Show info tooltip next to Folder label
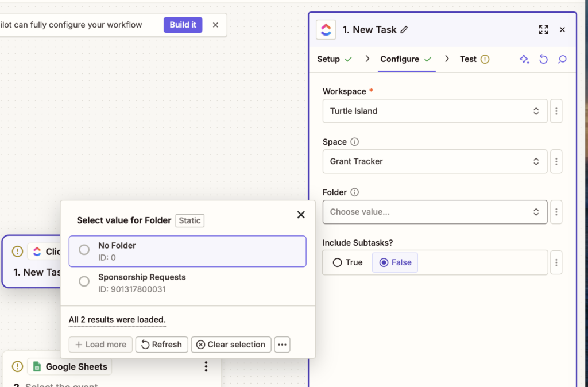 pos(354,192)
